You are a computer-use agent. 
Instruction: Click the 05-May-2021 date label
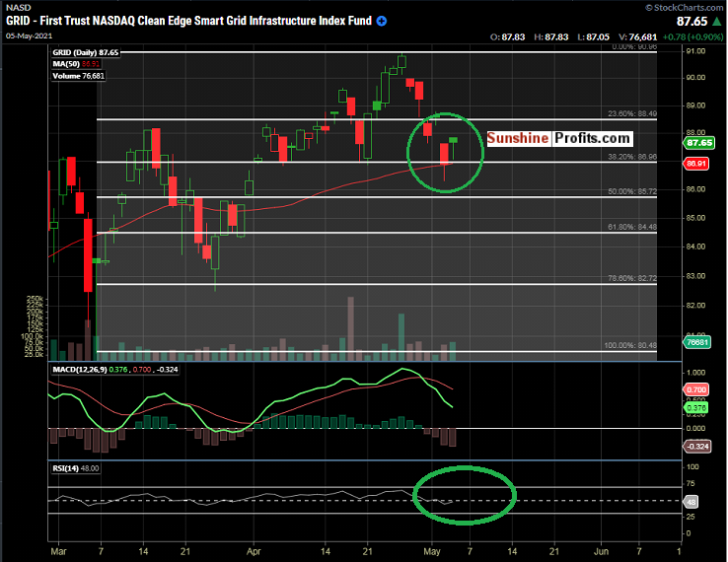click(x=29, y=35)
